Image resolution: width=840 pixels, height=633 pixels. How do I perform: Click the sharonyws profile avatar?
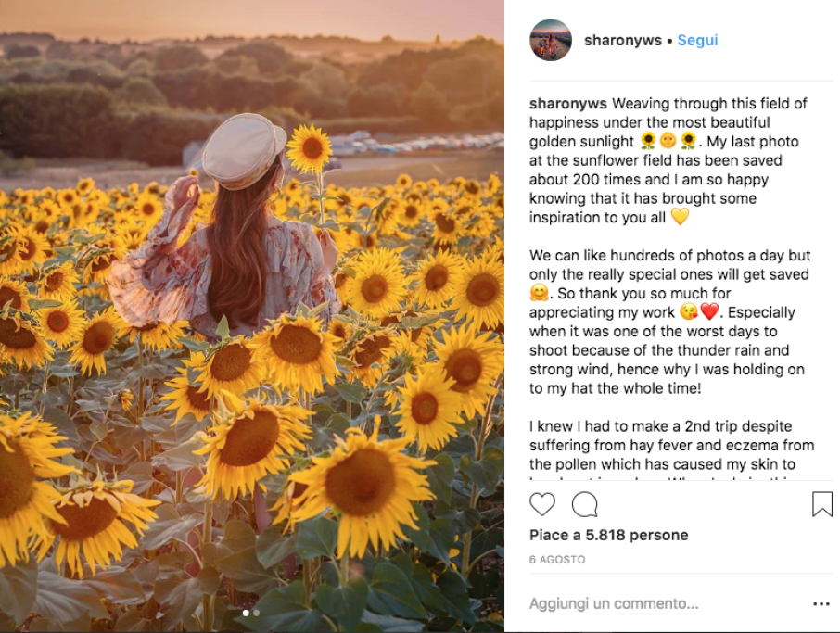(551, 40)
